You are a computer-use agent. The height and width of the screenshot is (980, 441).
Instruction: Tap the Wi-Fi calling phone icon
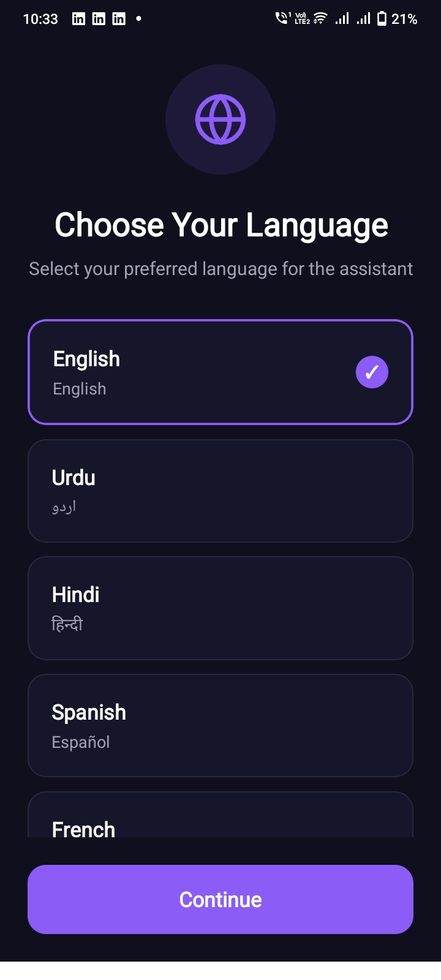[282, 18]
